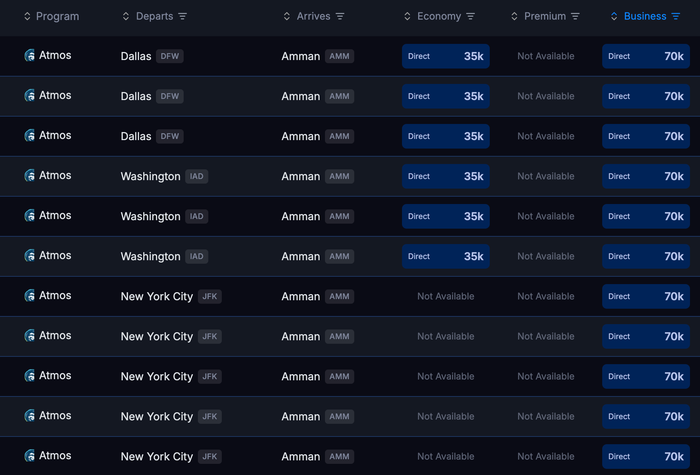Click the Atmos logo in first Dallas row
This screenshot has height=475, width=700.
[x=29, y=55]
